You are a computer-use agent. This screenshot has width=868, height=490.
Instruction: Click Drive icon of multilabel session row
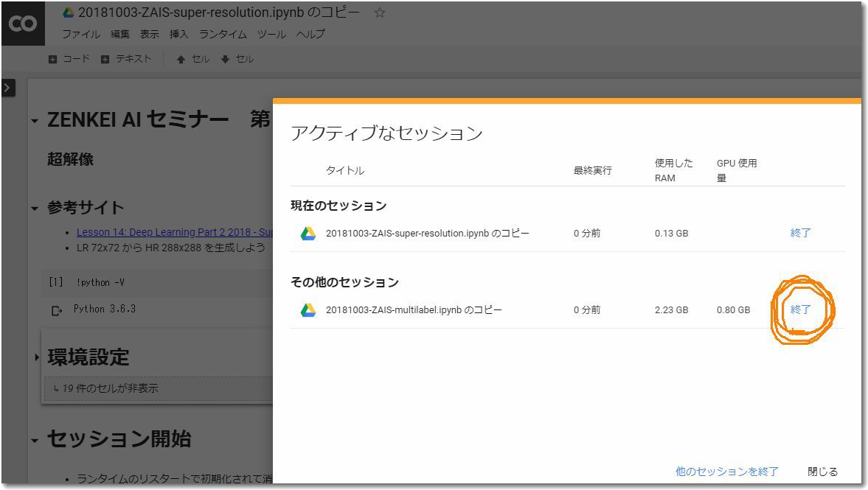308,310
